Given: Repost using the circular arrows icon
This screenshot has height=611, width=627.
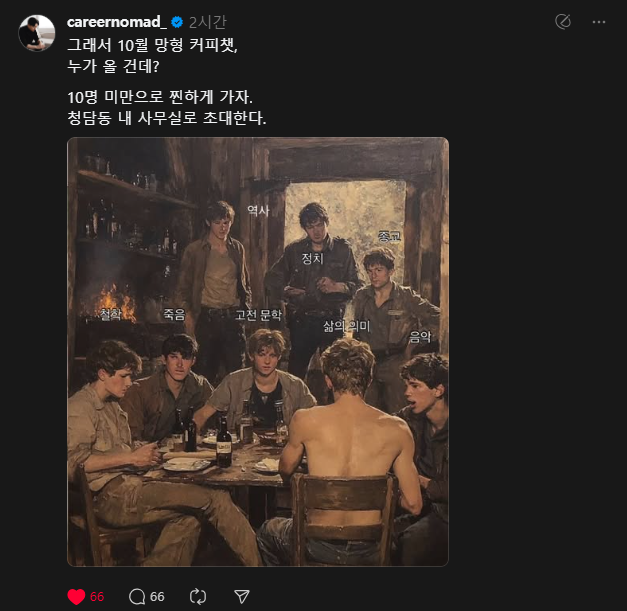Looking at the screenshot, I should (197, 596).
